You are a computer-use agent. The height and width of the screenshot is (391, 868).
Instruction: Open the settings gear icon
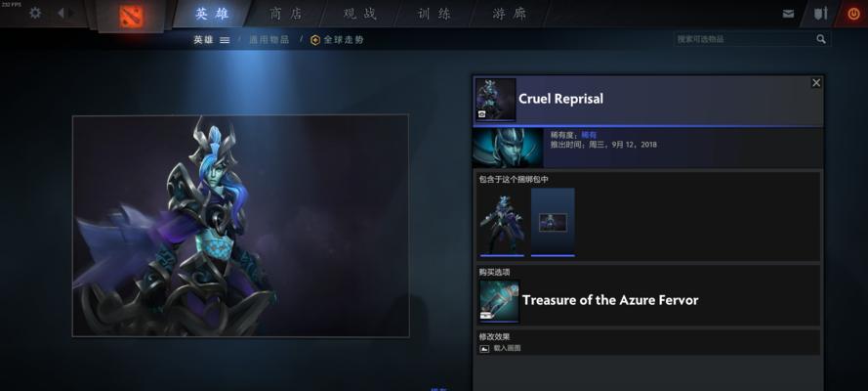(35, 13)
